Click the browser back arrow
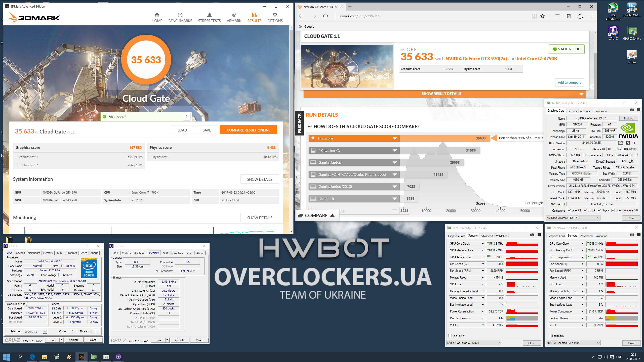This screenshot has height=362, width=644. [301, 16]
